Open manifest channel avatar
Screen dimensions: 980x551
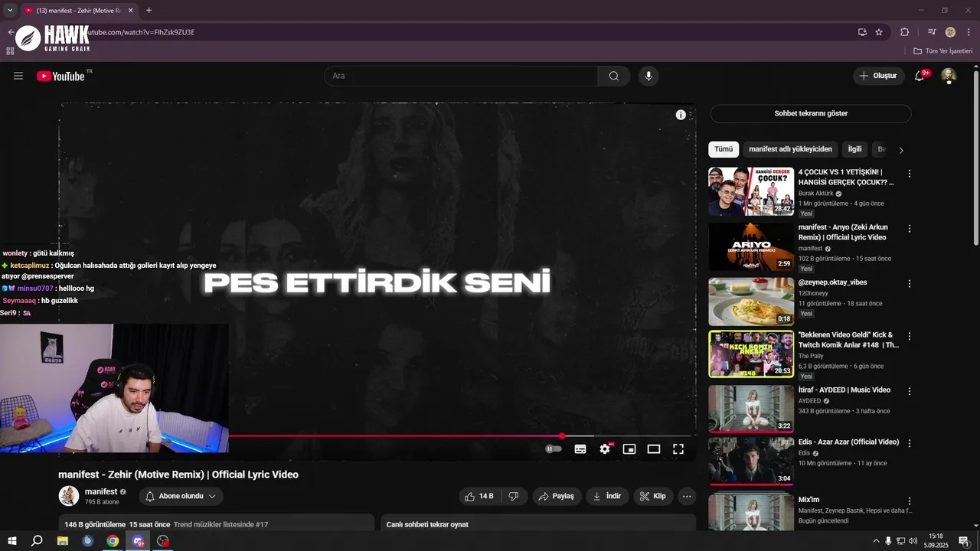coord(69,496)
